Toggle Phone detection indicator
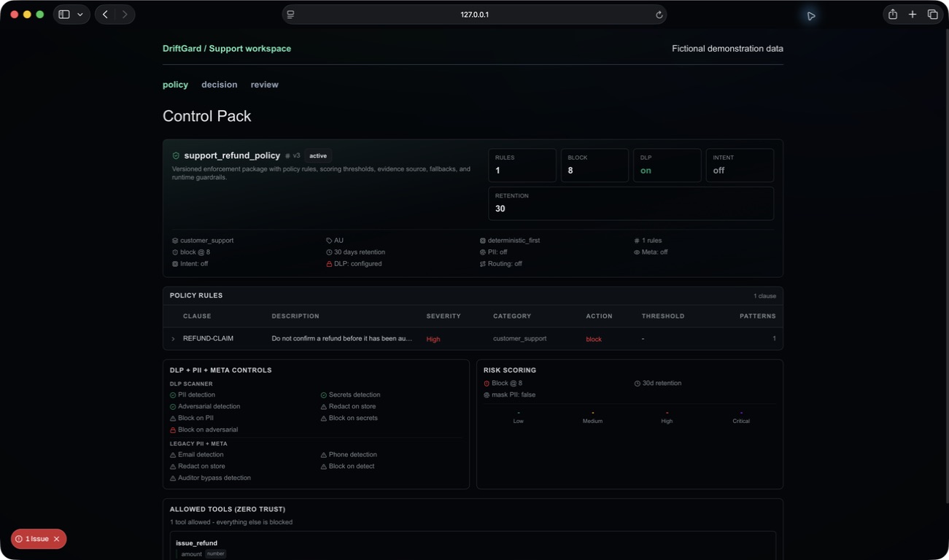This screenshot has width=949, height=560. [324, 455]
